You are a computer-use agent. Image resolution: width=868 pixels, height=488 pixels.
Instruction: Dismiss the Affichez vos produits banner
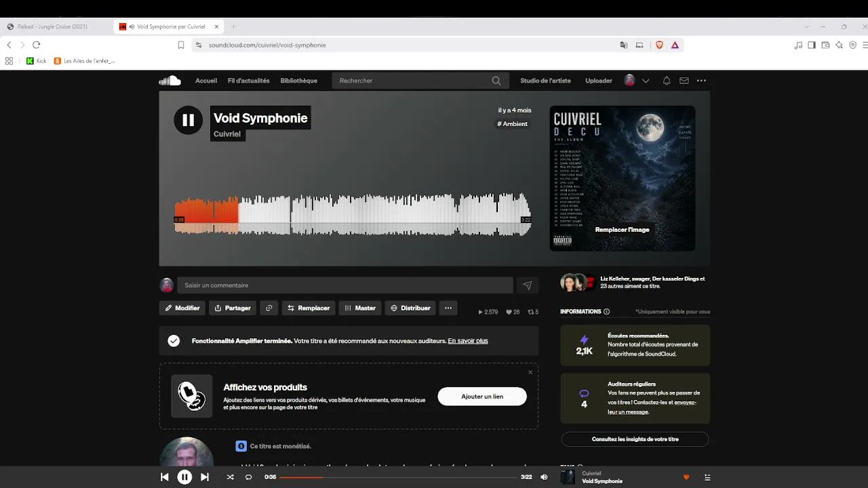[x=530, y=372]
